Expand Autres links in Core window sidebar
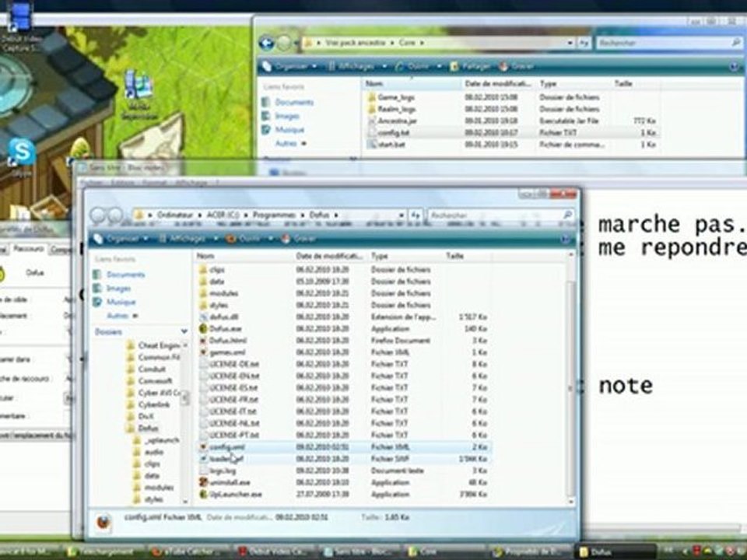The image size is (747, 560). [290, 143]
